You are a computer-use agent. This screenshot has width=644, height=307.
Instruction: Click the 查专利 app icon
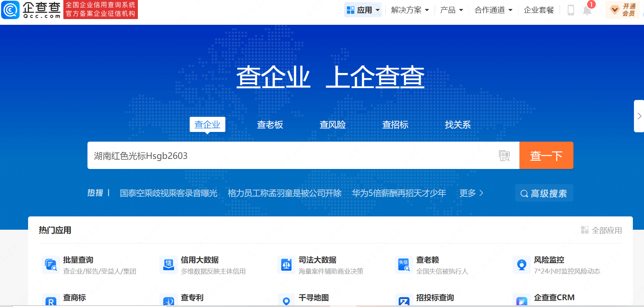[x=168, y=301]
